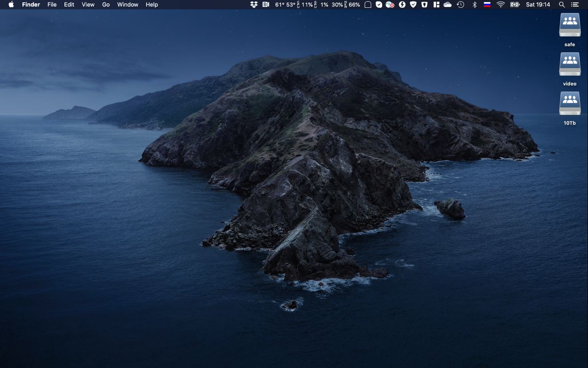Click the "safe" drive label

click(x=570, y=45)
